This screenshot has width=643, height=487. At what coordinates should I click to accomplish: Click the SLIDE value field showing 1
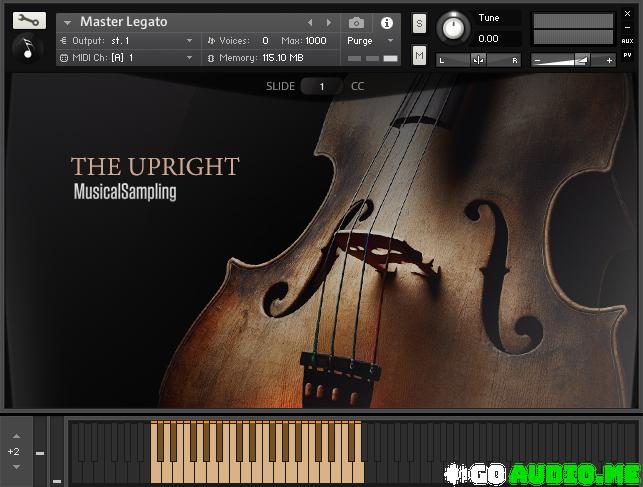(322, 86)
